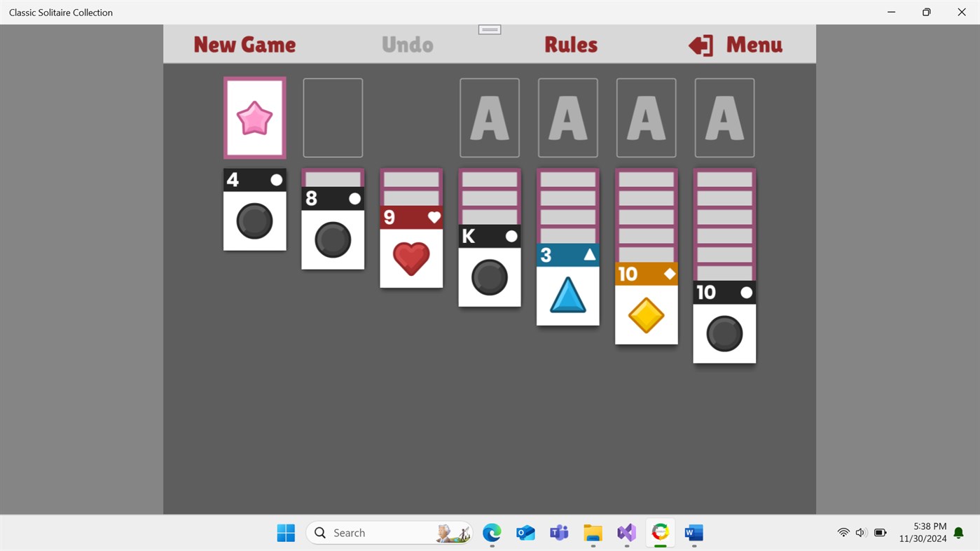Open the Windows Search box
980x551 pixels.
(x=389, y=532)
